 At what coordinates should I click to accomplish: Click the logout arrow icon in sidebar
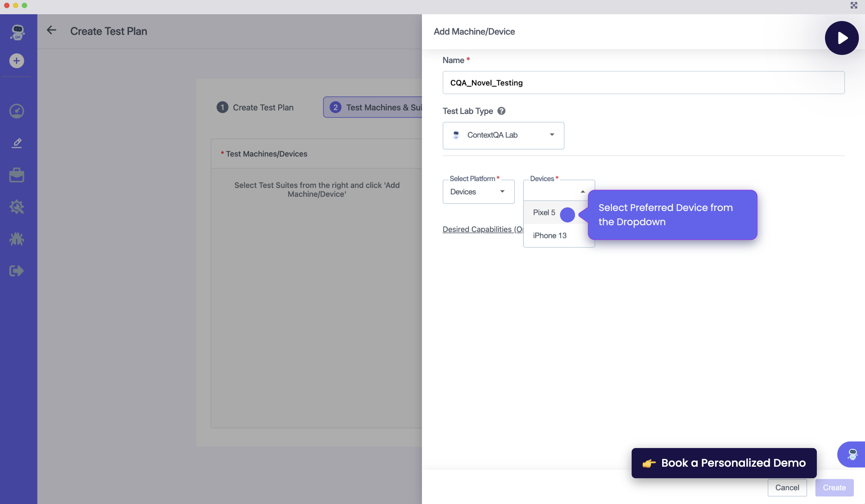(x=17, y=271)
